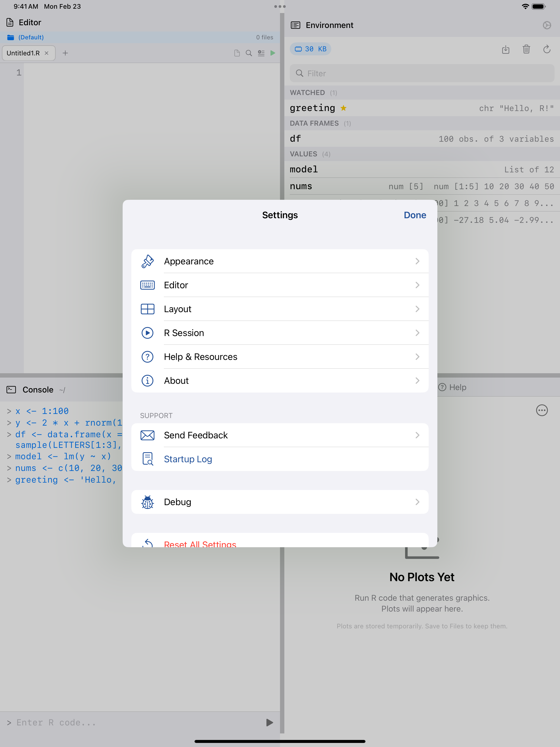Select the Untitled1.R editor tab
This screenshot has height=747, width=560.
(24, 53)
